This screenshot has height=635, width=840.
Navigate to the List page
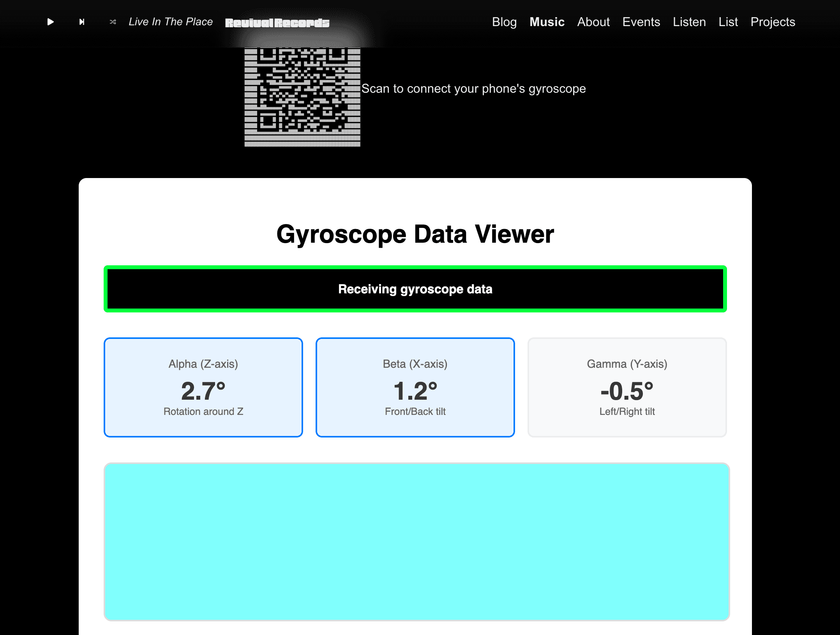pyautogui.click(x=728, y=22)
